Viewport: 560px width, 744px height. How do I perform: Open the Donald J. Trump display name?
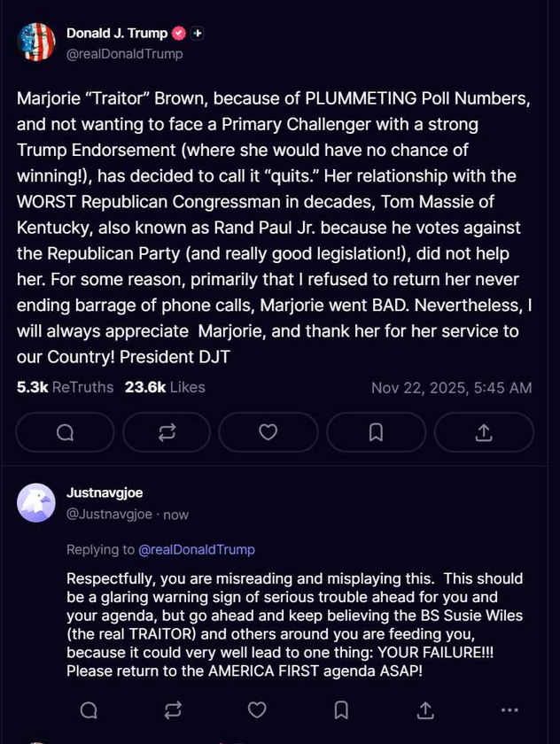(116, 33)
